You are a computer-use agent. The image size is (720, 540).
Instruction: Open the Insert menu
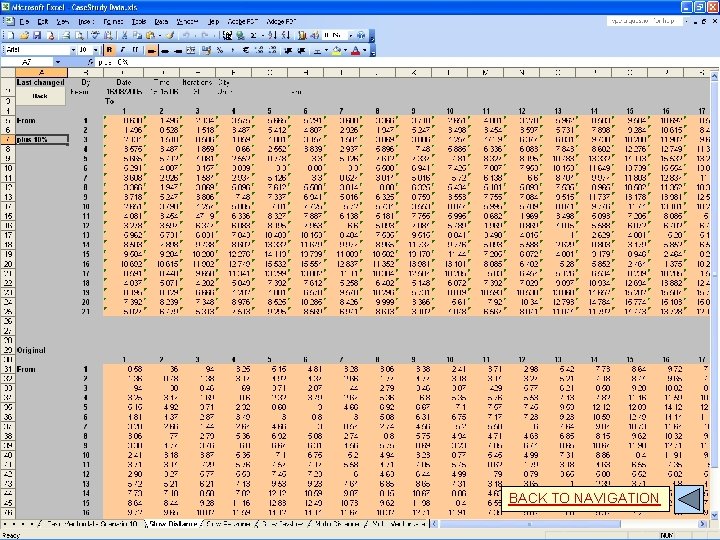coord(86,21)
